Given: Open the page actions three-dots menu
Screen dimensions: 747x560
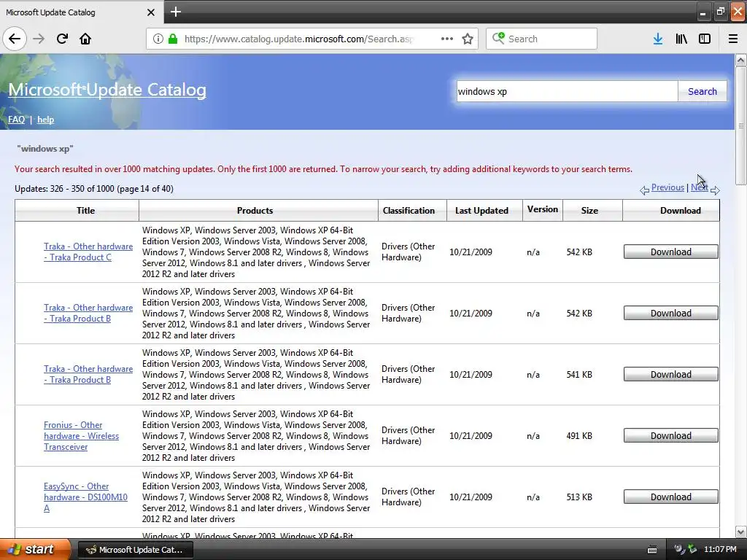Looking at the screenshot, I should pyautogui.click(x=447, y=39).
